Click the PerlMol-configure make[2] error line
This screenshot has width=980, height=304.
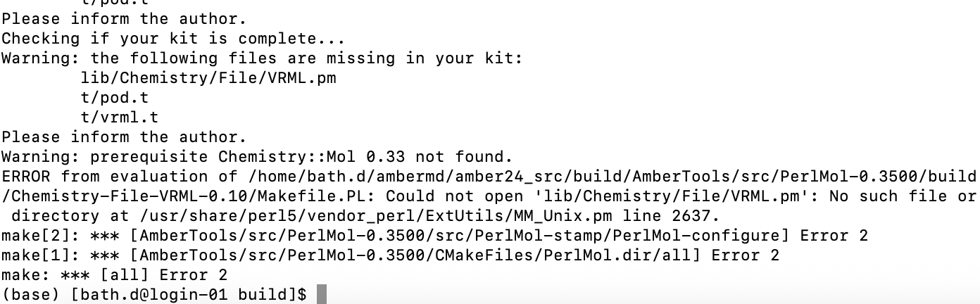(434, 236)
